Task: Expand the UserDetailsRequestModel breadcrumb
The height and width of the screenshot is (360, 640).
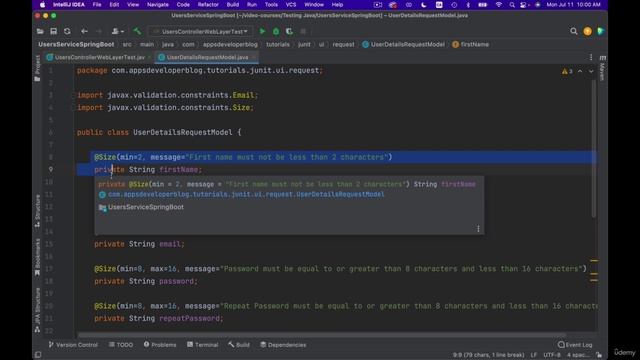Action: click(403, 44)
